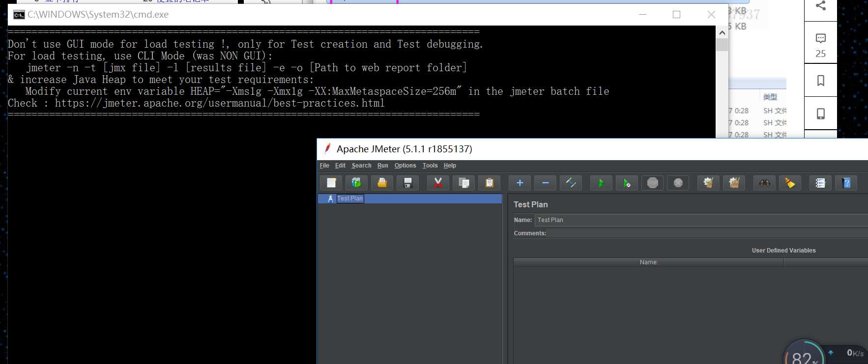Open the Edit menu in JMeter

tap(340, 166)
